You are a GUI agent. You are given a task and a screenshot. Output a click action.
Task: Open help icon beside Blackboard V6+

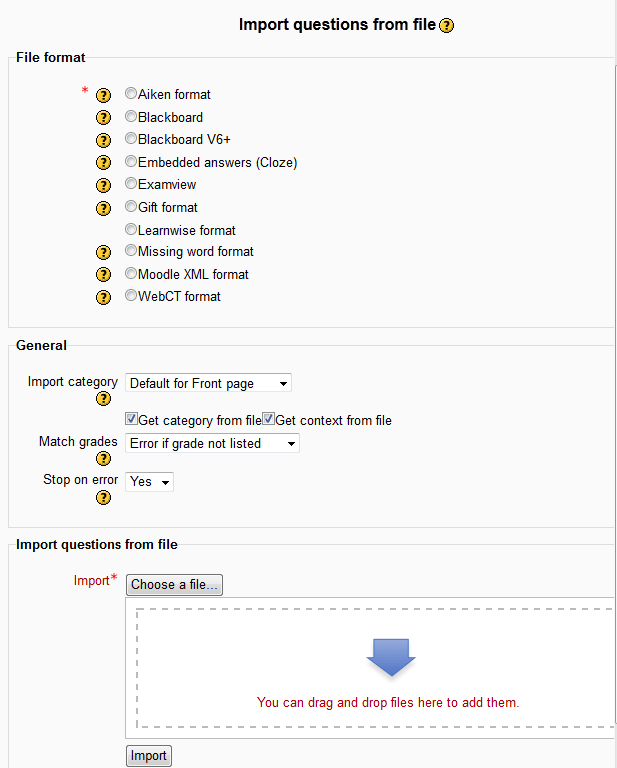pyautogui.click(x=103, y=140)
